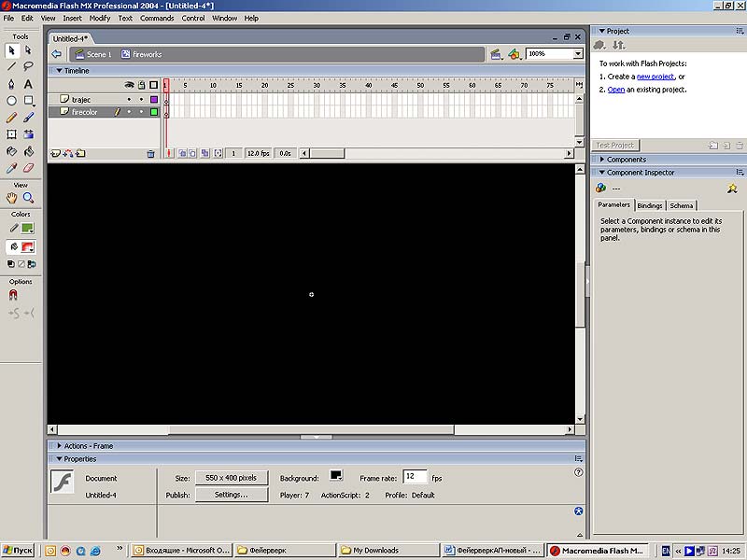The height and width of the screenshot is (560, 747).
Task: Open the zoom percentage dropdown
Action: (x=578, y=54)
